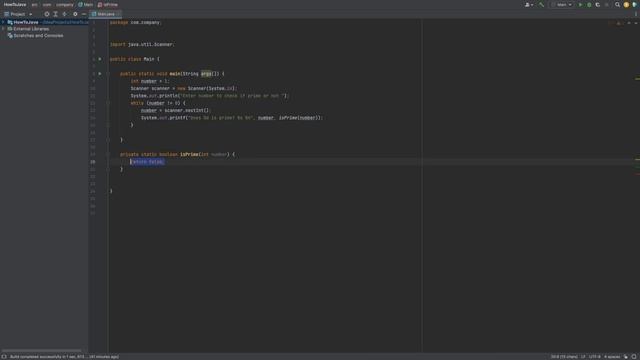Collapse all items in Project panel
640x360 pixels.
[x=64, y=14]
